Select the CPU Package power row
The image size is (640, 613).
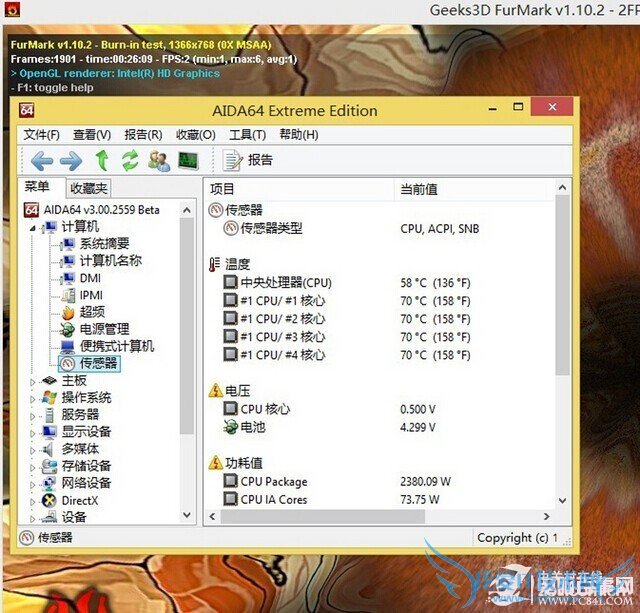point(337,482)
